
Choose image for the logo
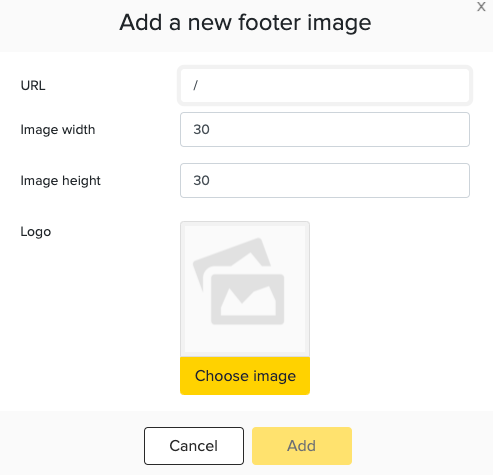(x=245, y=376)
